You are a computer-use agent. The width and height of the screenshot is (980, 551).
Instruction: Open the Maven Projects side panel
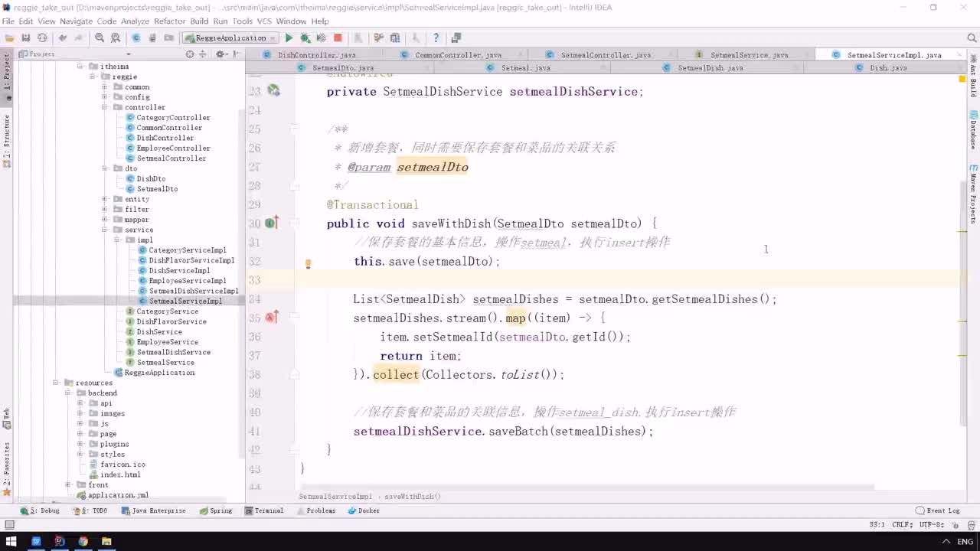[973, 194]
